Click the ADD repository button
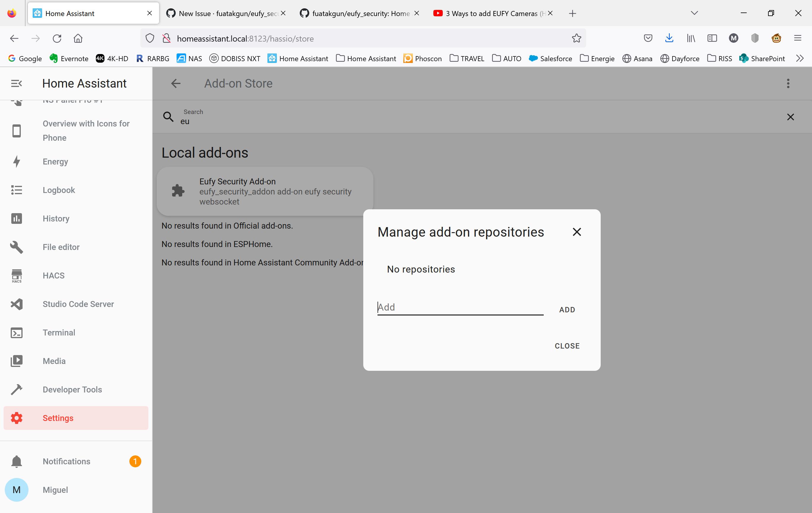Screen dimensions: 812x513 567,310
